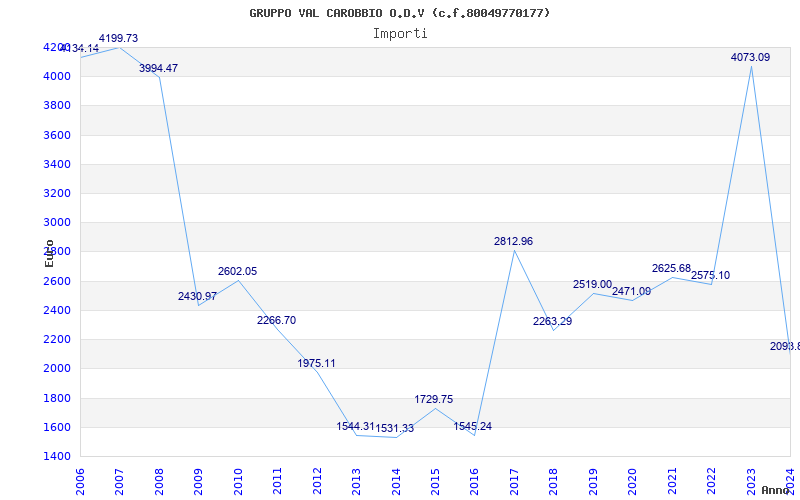
Task: Click the 2812.96 peak label
Action: click(x=513, y=241)
